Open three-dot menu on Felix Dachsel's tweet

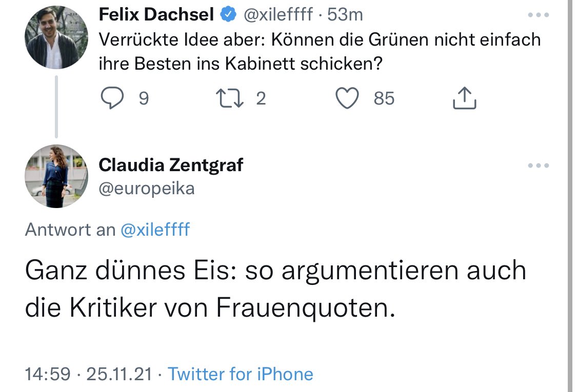click(x=538, y=15)
